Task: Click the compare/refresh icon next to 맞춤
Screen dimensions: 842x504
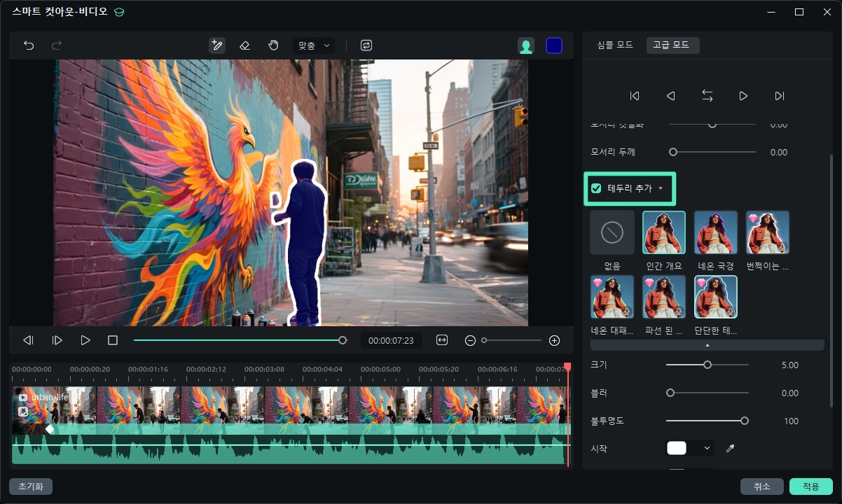Action: (x=365, y=45)
